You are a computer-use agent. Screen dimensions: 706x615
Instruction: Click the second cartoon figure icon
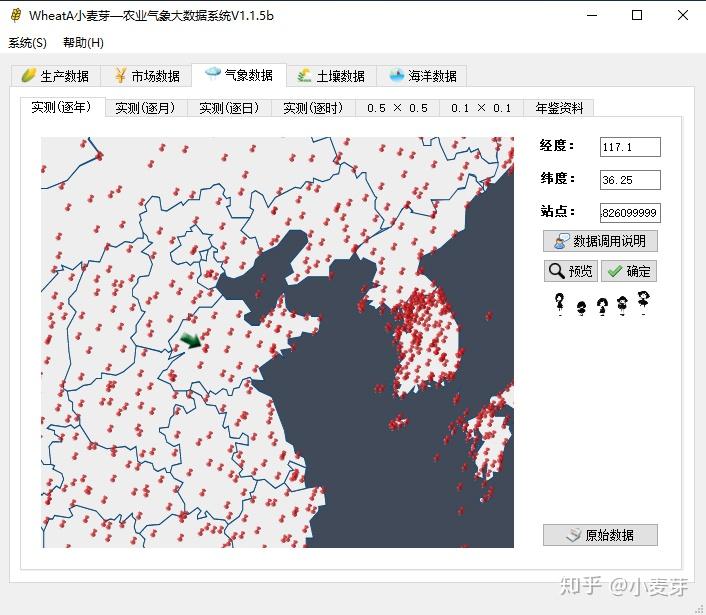pyautogui.click(x=581, y=308)
